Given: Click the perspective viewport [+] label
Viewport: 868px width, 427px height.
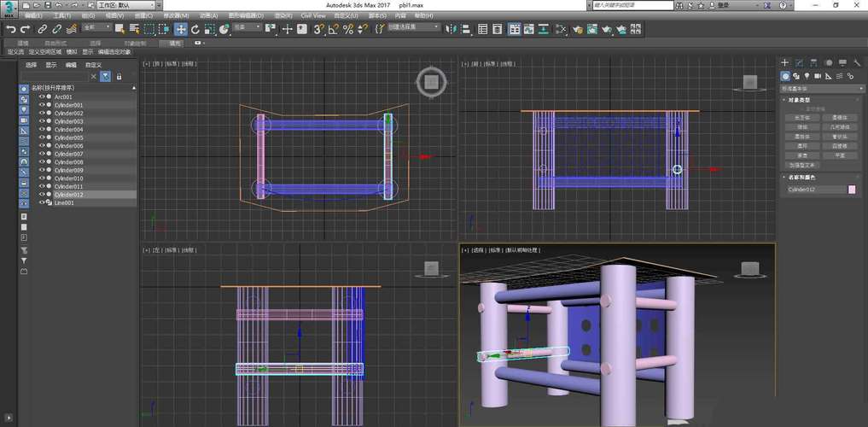Looking at the screenshot, I should pyautogui.click(x=465, y=250).
